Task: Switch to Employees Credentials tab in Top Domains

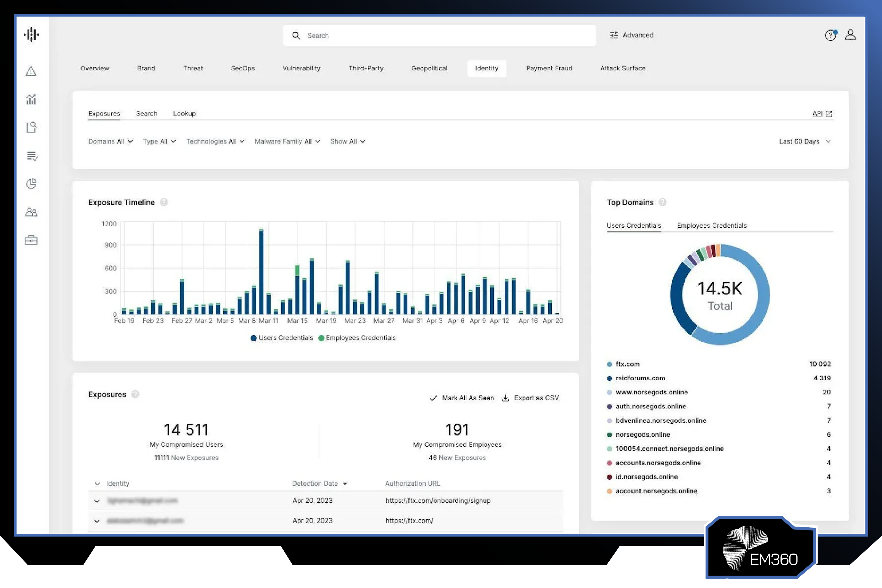Action: tap(712, 225)
